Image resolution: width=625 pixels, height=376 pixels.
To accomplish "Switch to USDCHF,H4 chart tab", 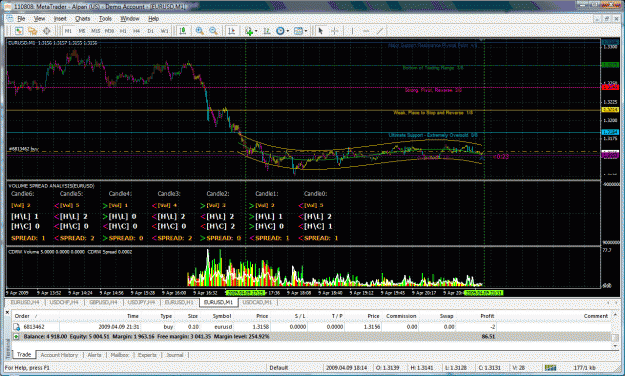I will [x=64, y=303].
